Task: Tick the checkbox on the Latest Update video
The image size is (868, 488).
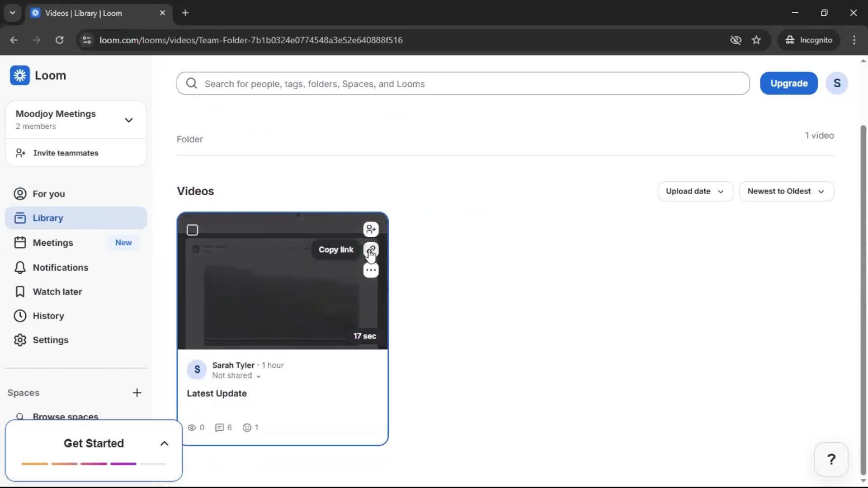Action: coord(192,230)
